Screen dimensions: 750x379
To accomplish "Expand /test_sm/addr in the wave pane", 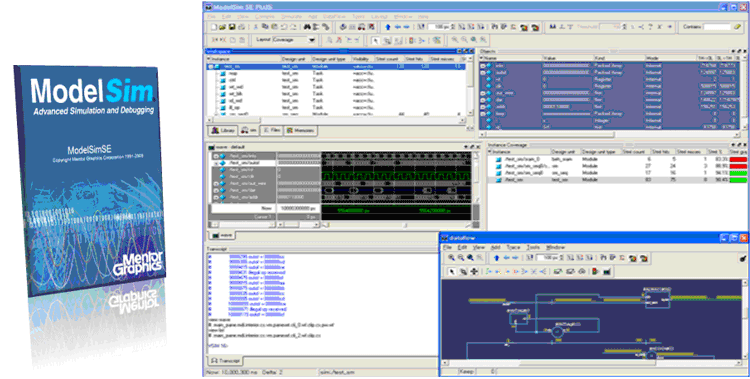I will (x=216, y=197).
